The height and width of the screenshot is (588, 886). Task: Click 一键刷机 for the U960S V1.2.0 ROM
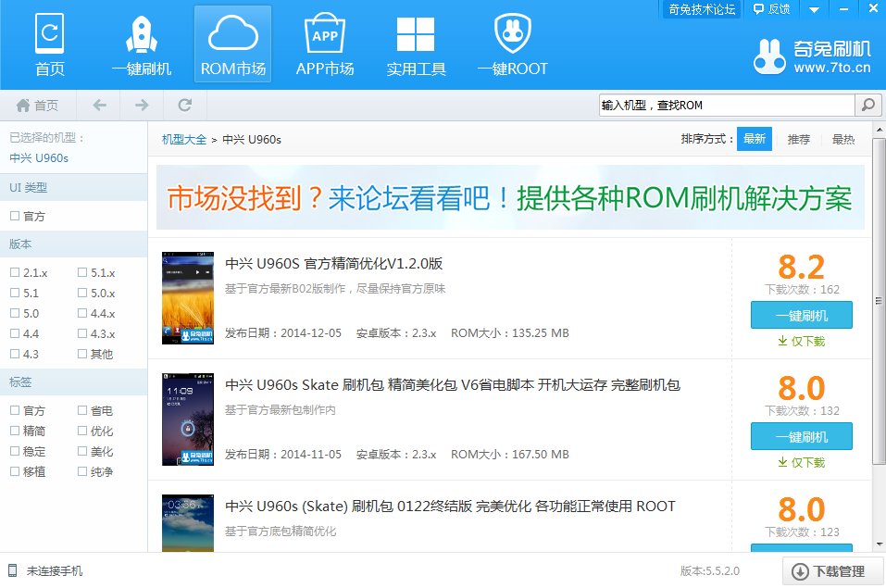pyautogui.click(x=801, y=315)
